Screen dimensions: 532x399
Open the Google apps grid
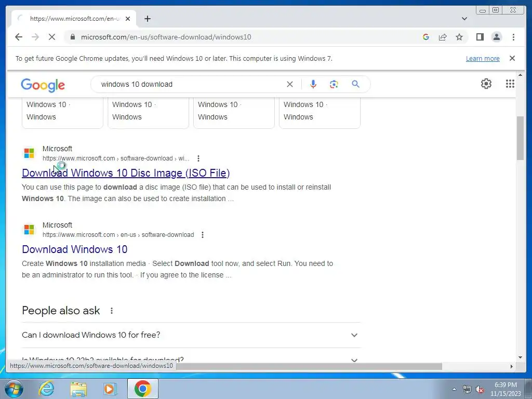(510, 84)
